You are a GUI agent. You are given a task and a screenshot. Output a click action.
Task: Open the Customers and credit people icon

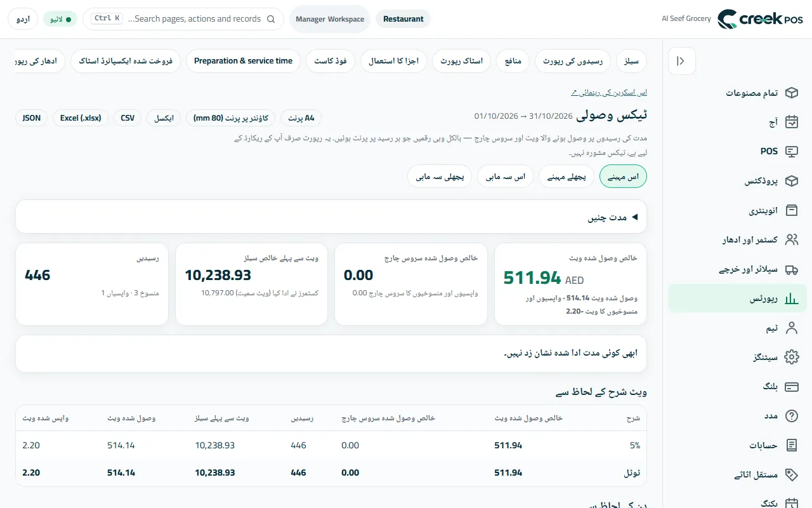[791, 239]
